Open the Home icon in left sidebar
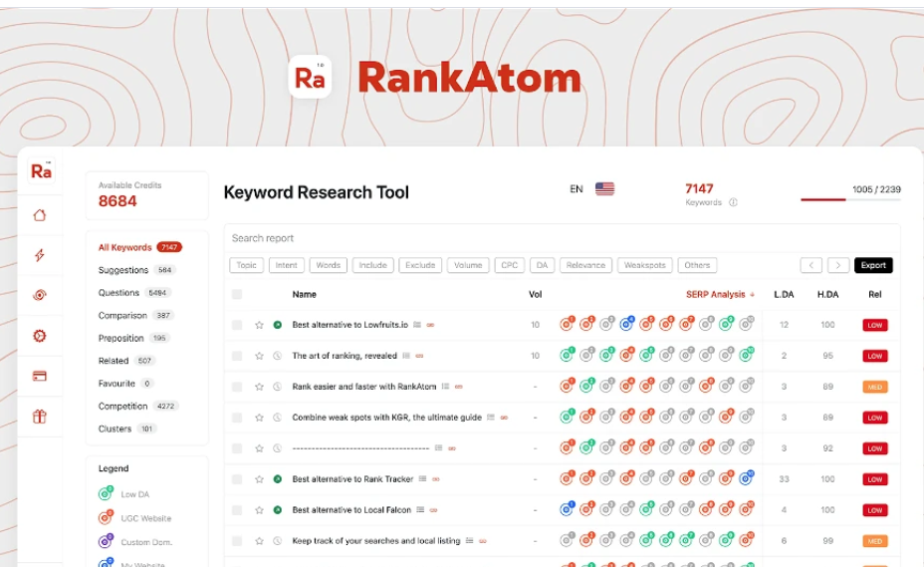Screen dimensions: 924x571 (40, 215)
